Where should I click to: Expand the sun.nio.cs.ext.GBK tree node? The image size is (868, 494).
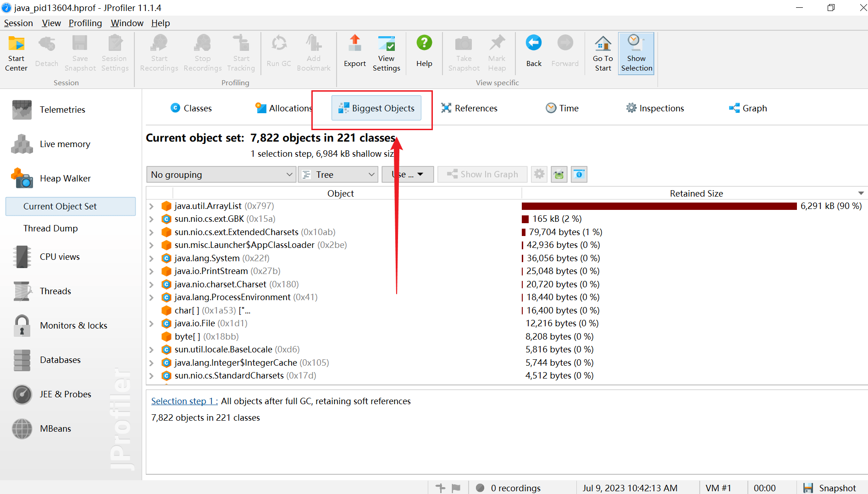pos(151,219)
